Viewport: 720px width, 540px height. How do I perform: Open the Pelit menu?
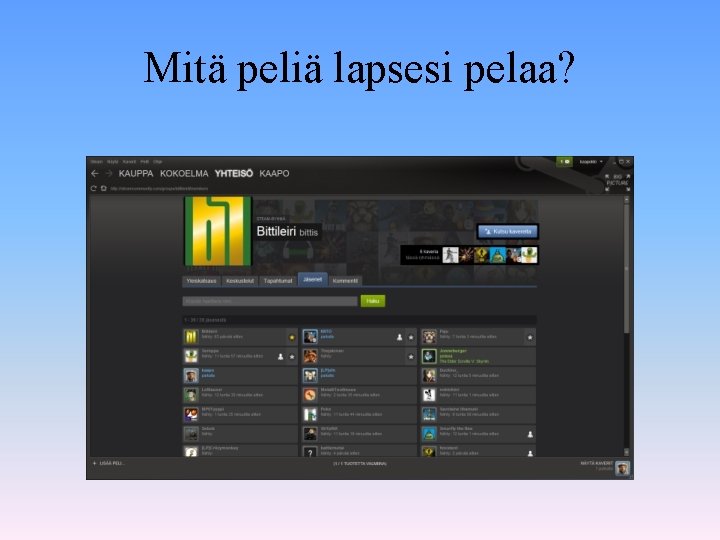pyautogui.click(x=145, y=162)
